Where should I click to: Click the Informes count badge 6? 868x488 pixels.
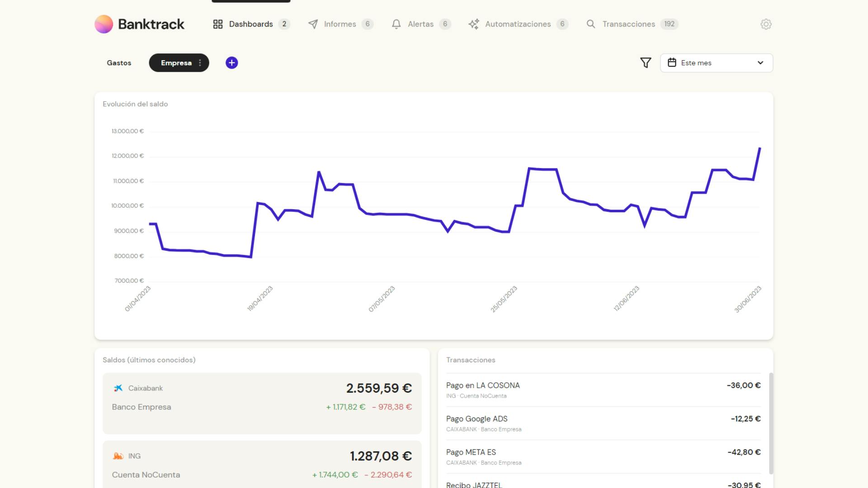coord(368,24)
